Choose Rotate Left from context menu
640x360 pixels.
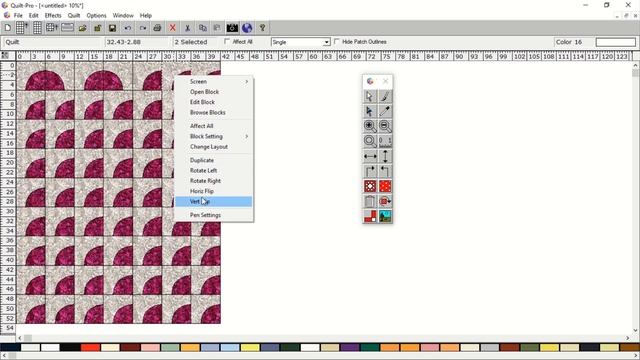click(x=213, y=171)
